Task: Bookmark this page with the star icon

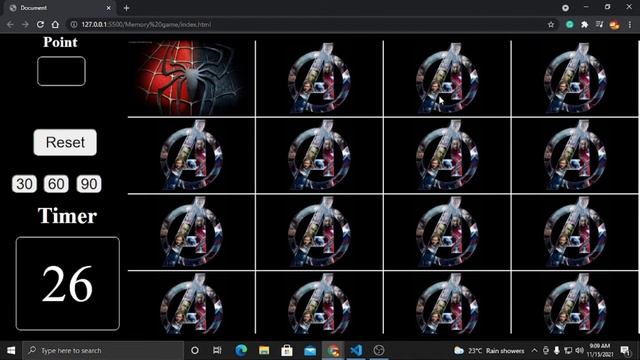Action: (x=551, y=24)
